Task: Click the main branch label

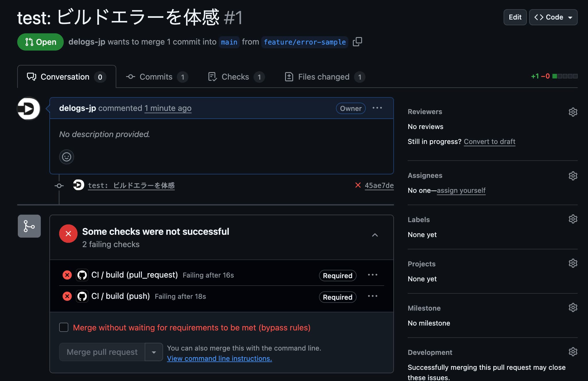Action: click(x=229, y=42)
